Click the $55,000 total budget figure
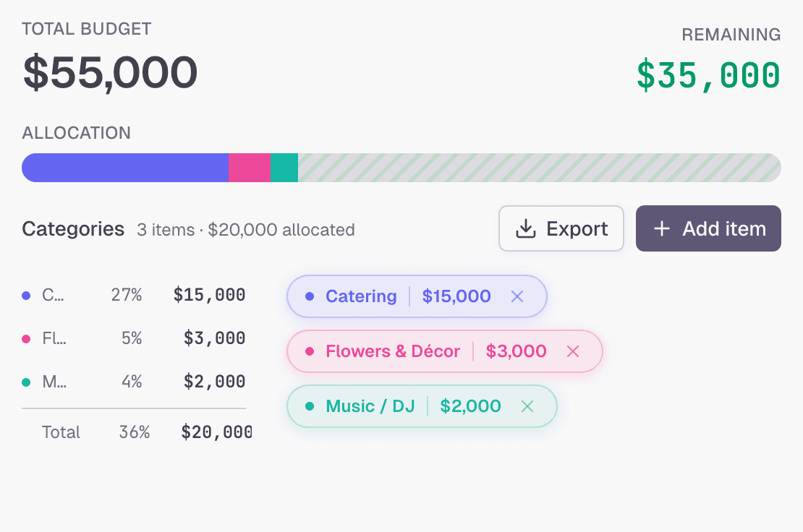 [x=110, y=72]
